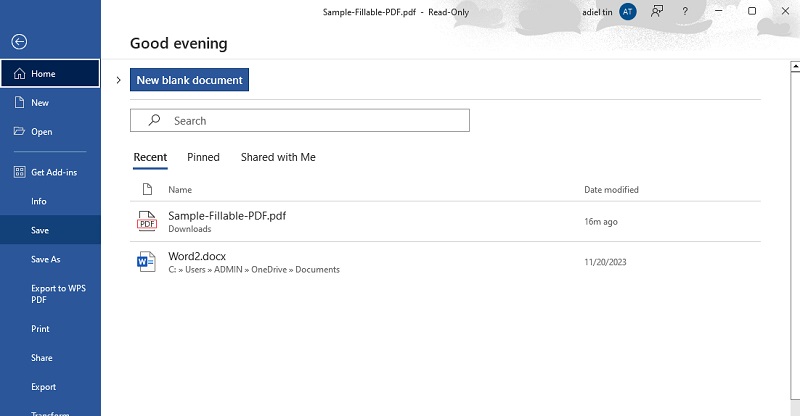Choose Save As in the sidebar
The width and height of the screenshot is (800, 416).
coord(50,259)
